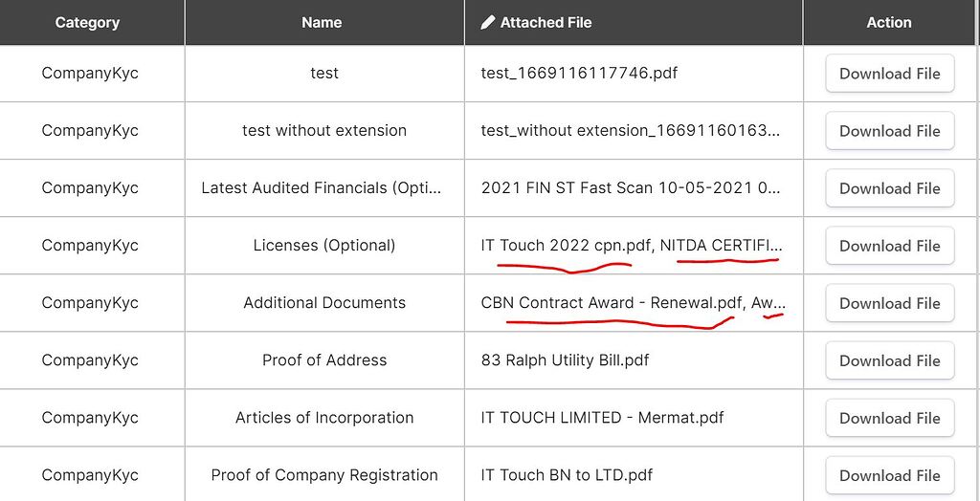Select the IT TOUCH LIMITED - Mermat.pdf filename
This screenshot has height=501, width=980.
[602, 418]
